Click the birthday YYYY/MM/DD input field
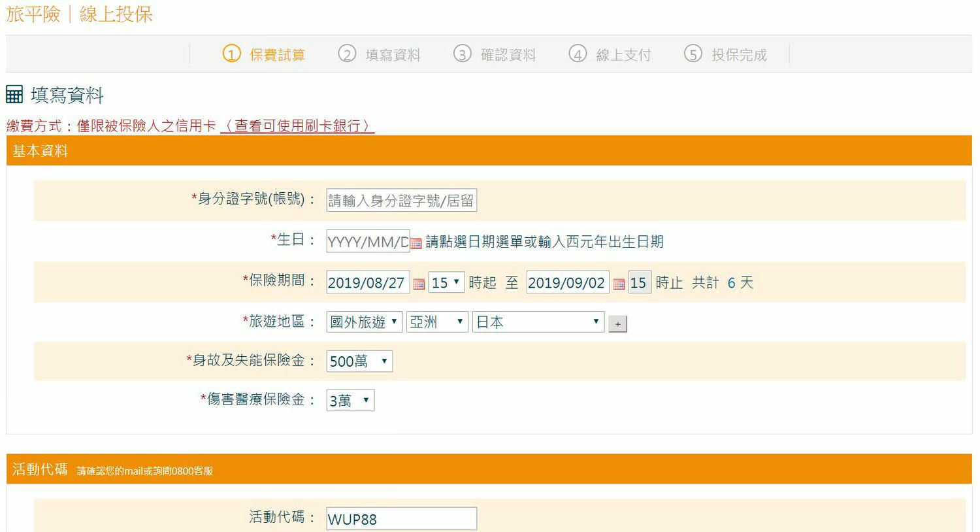This screenshot has width=980, height=532. (368, 241)
